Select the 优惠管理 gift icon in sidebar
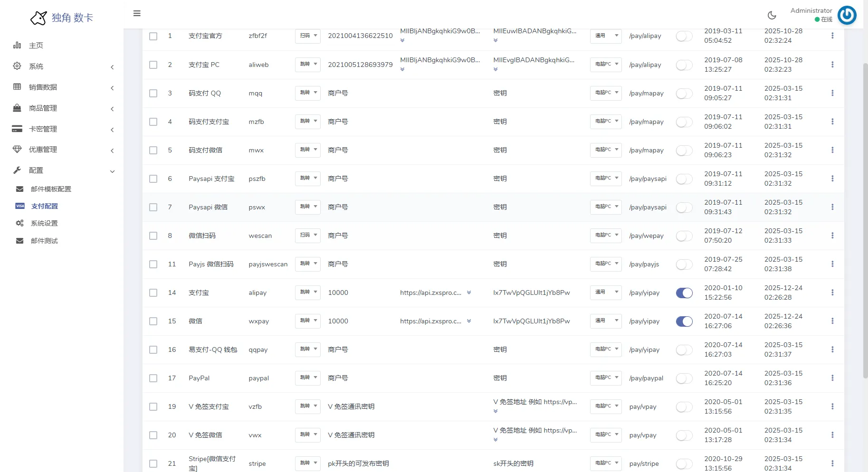The width and height of the screenshot is (868, 472). (x=17, y=149)
